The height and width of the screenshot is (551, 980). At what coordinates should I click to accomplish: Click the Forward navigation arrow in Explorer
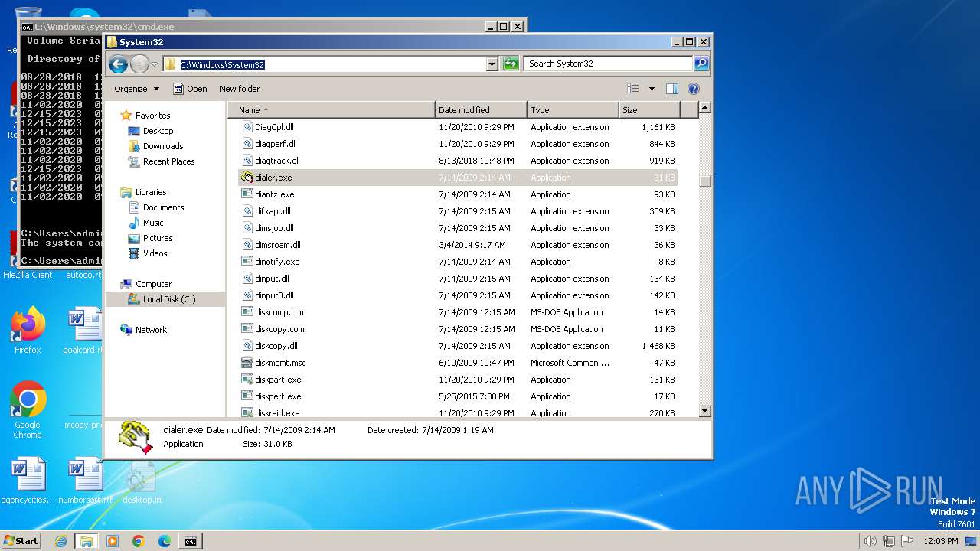[x=139, y=64]
